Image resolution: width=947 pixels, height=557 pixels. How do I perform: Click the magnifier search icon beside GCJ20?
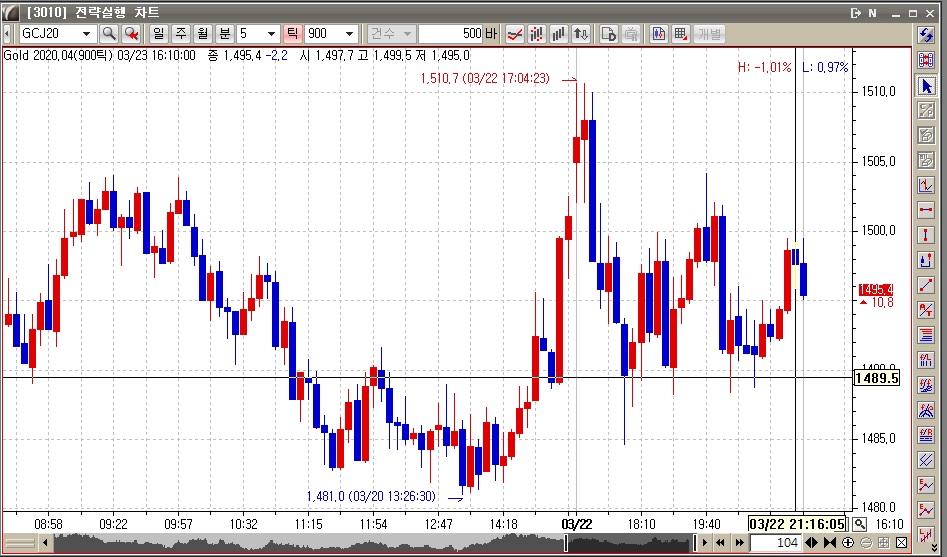[x=109, y=34]
